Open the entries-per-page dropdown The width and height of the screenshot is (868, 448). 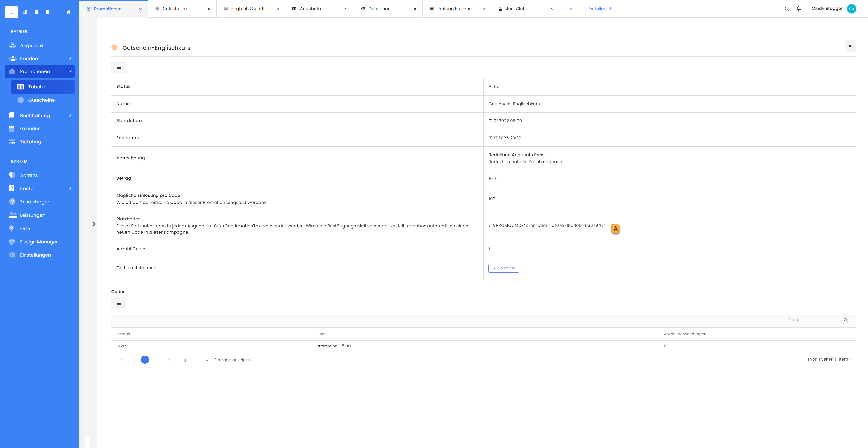(x=196, y=361)
